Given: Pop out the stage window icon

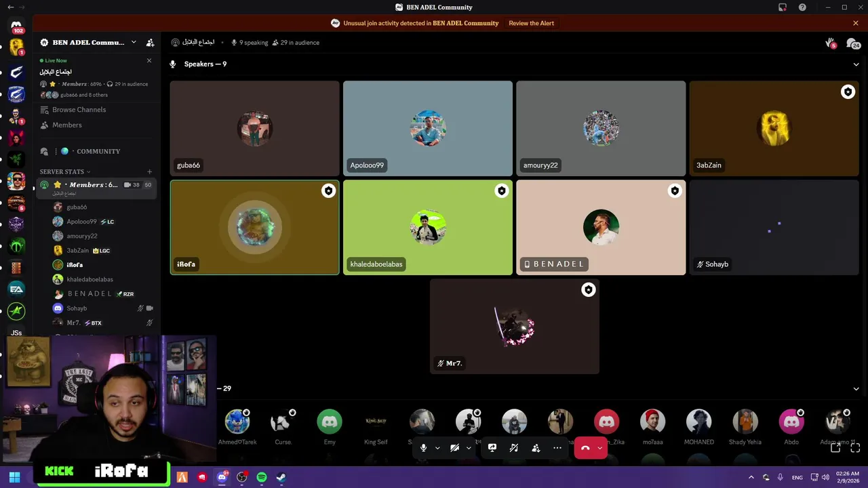Looking at the screenshot, I should (x=835, y=448).
